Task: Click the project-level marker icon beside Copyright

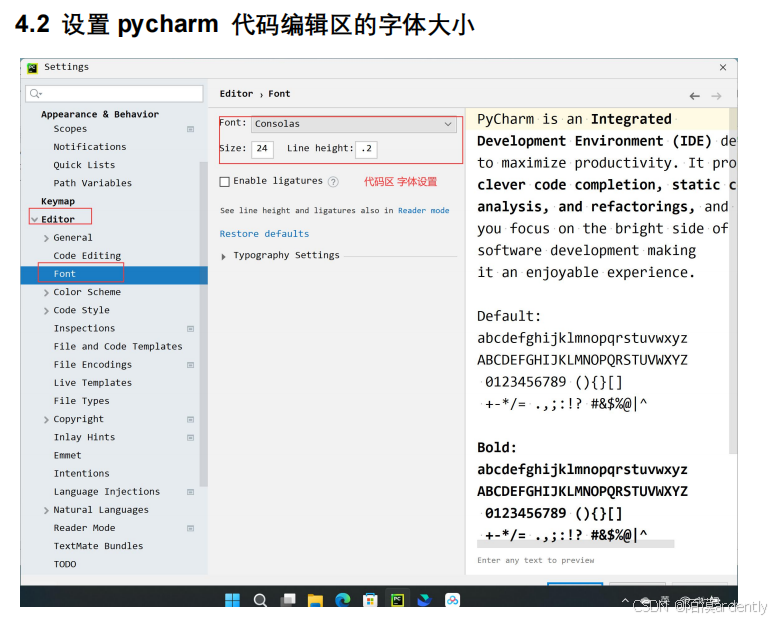Action: [x=190, y=419]
